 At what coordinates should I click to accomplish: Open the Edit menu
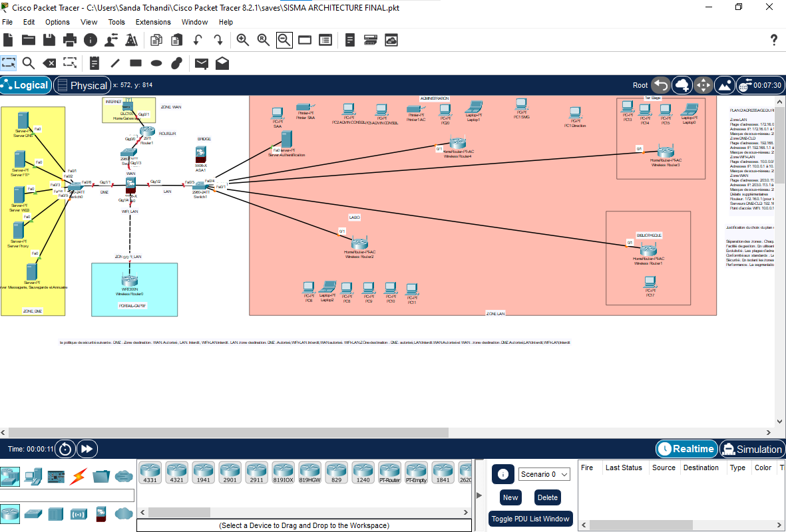pyautogui.click(x=29, y=22)
